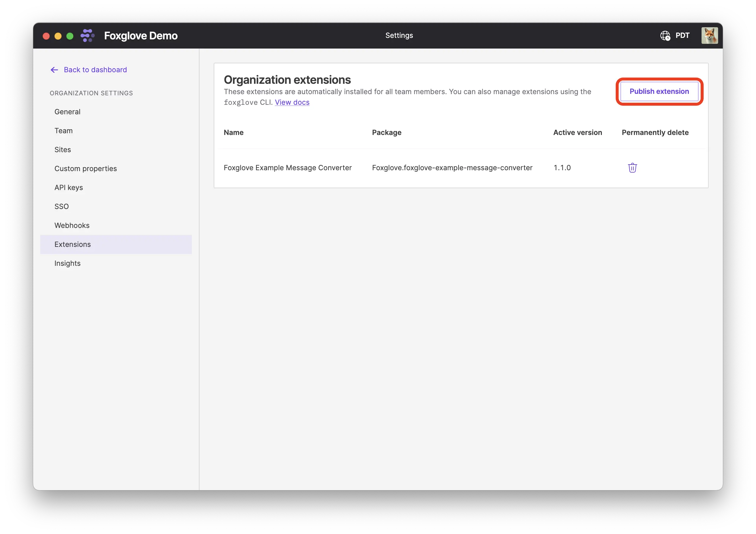The width and height of the screenshot is (756, 534).
Task: Select General in organization settings
Action: 67,112
